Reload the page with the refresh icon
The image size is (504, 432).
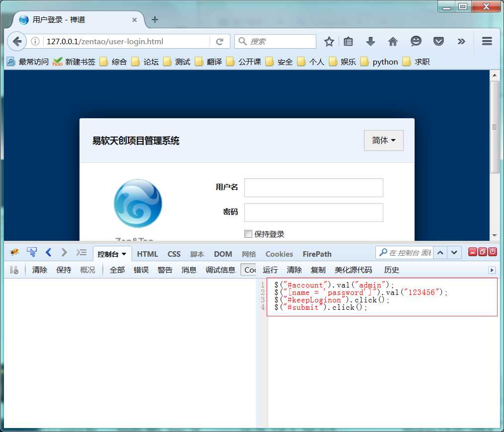219,42
